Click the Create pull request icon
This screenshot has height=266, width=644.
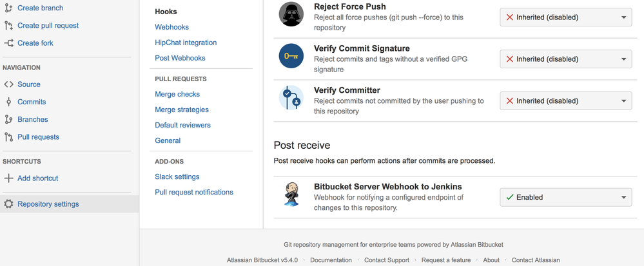[8, 26]
